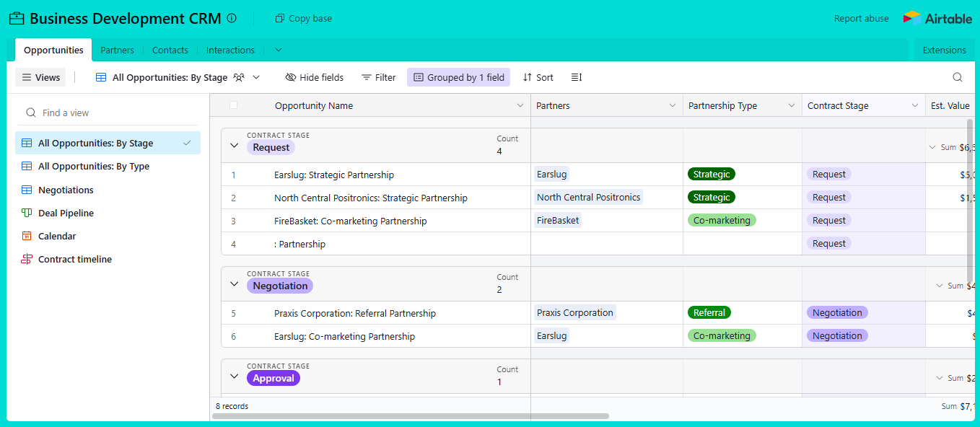Click the collaborative view people icon
Image resolution: width=980 pixels, height=427 pixels.
238,77
